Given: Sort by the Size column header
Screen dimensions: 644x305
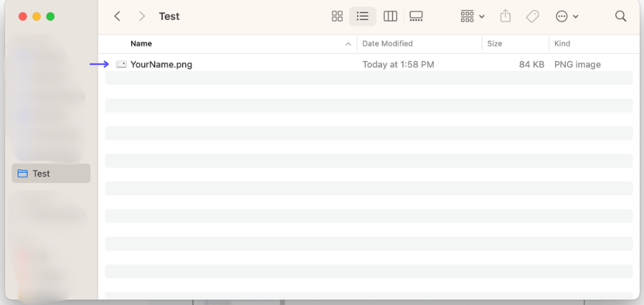Looking at the screenshot, I should (495, 43).
